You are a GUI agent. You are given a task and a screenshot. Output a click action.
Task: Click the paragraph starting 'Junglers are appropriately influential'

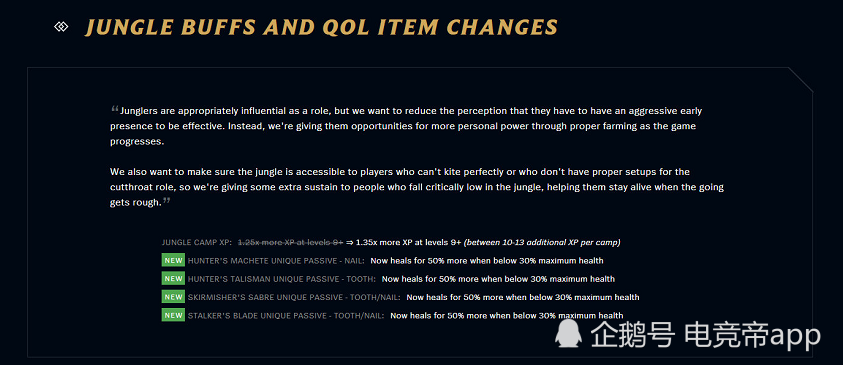pos(407,126)
